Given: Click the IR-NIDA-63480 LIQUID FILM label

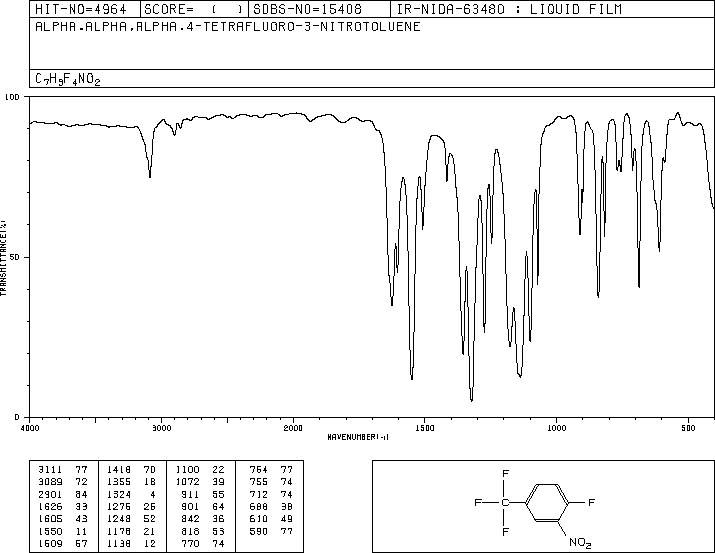Looking at the screenshot, I should pos(509,9).
